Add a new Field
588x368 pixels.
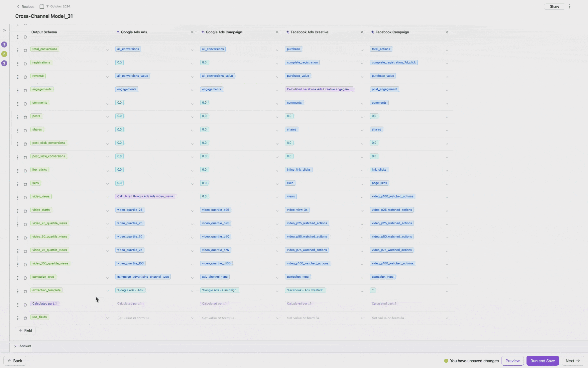point(26,330)
